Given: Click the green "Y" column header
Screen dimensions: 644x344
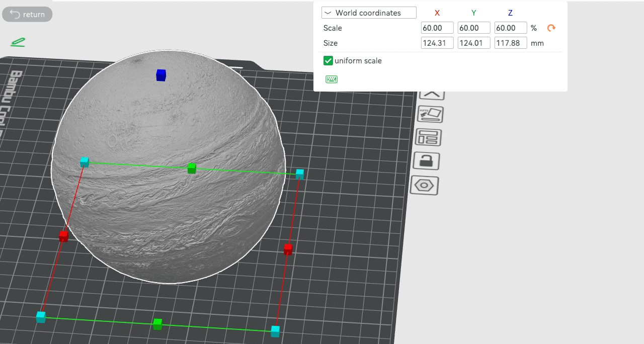Looking at the screenshot, I should tap(474, 13).
